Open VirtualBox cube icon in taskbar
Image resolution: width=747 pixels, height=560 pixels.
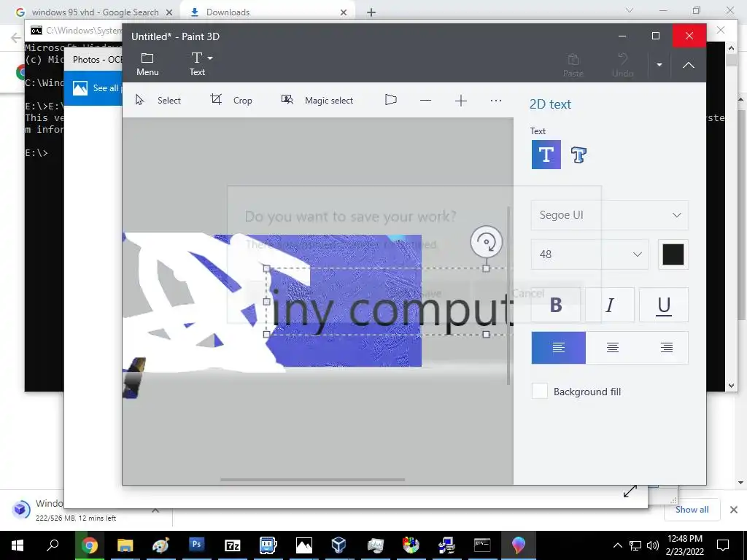(x=338, y=545)
